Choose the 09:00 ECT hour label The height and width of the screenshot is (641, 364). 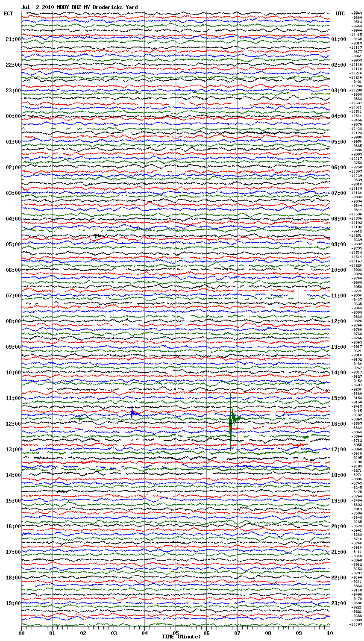[x=13, y=347]
